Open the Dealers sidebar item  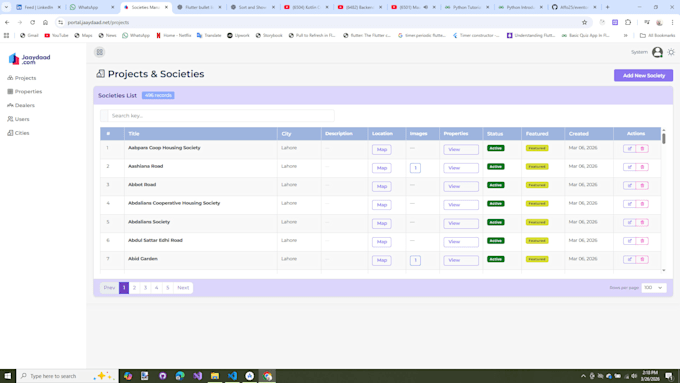[x=21, y=105]
